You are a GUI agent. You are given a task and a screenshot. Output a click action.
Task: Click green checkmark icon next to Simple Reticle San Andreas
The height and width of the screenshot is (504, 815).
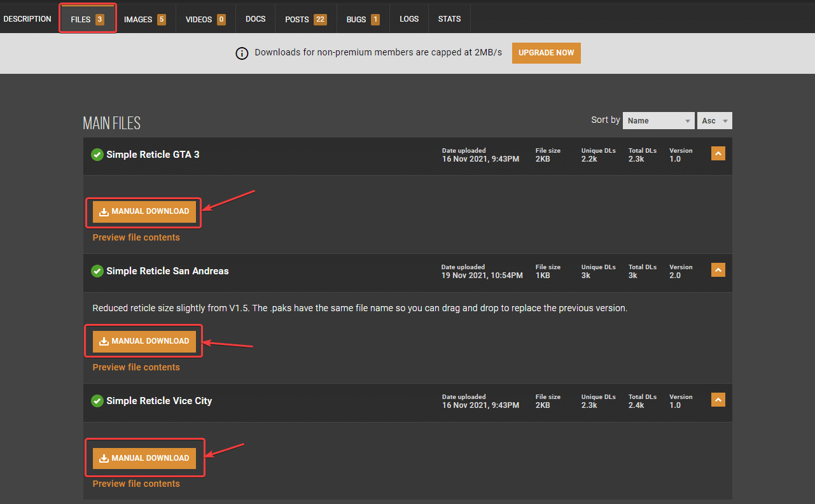tap(97, 271)
